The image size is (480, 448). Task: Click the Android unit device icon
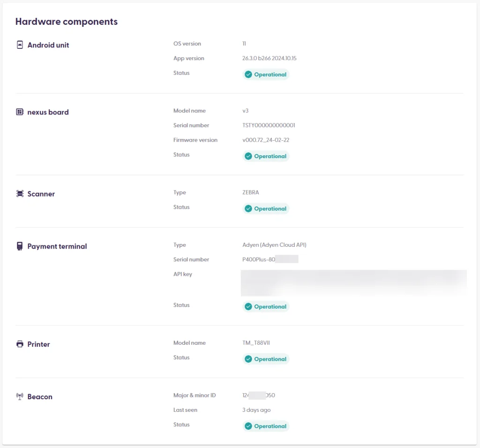click(20, 45)
